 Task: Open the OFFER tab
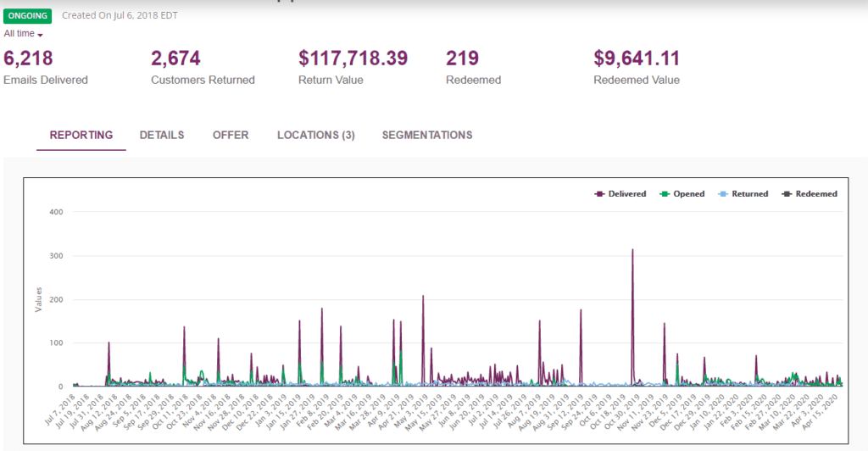[231, 135]
